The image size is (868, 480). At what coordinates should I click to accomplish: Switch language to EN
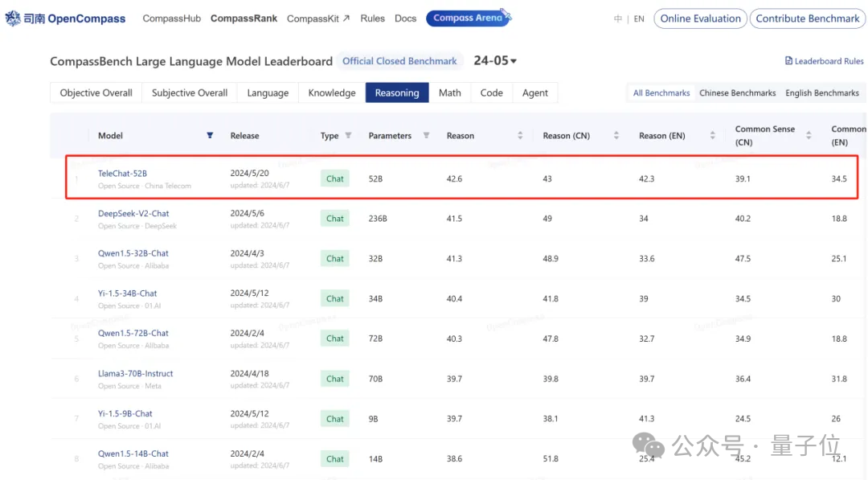tap(639, 18)
